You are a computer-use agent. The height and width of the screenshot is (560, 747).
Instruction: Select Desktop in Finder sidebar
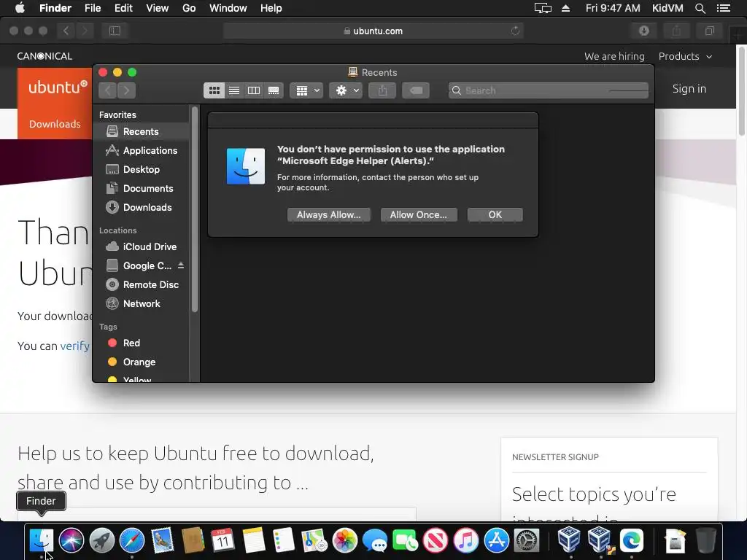[142, 169]
